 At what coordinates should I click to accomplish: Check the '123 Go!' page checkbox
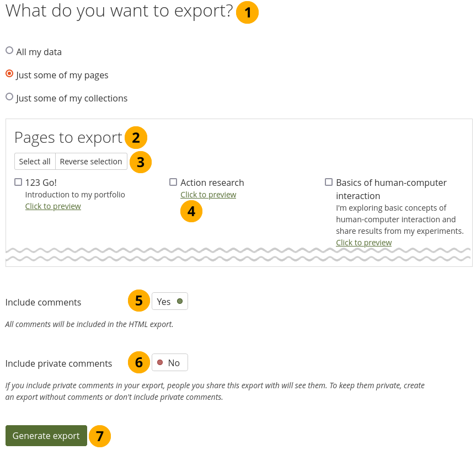18,182
